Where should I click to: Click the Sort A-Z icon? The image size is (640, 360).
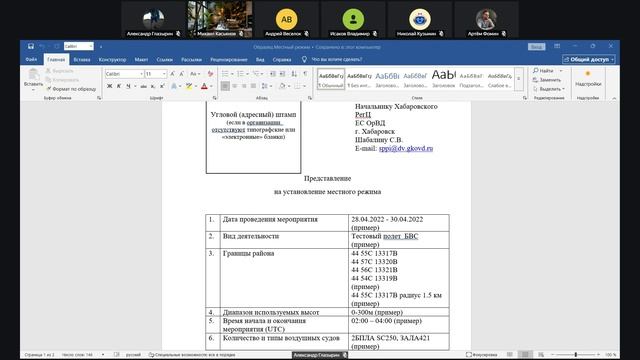click(294, 74)
